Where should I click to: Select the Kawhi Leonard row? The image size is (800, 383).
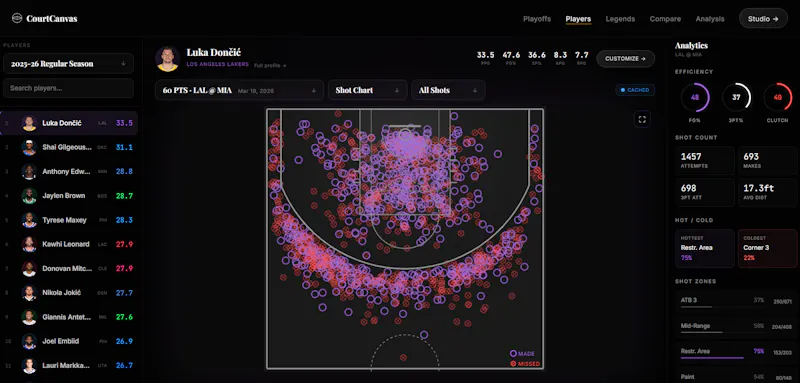point(69,244)
